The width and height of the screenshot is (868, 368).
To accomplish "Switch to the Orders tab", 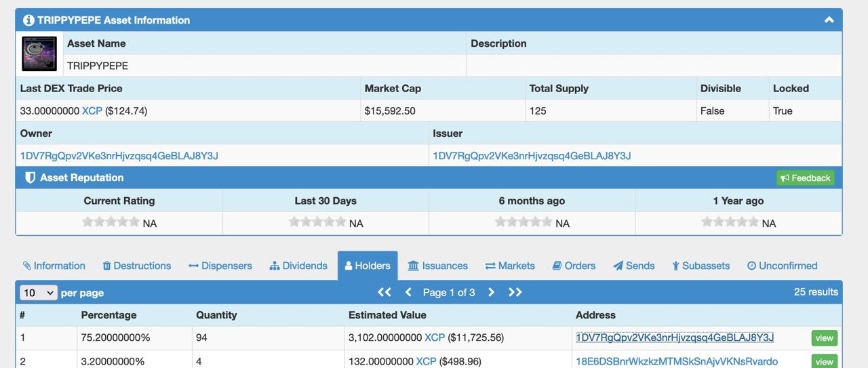I will (574, 266).
